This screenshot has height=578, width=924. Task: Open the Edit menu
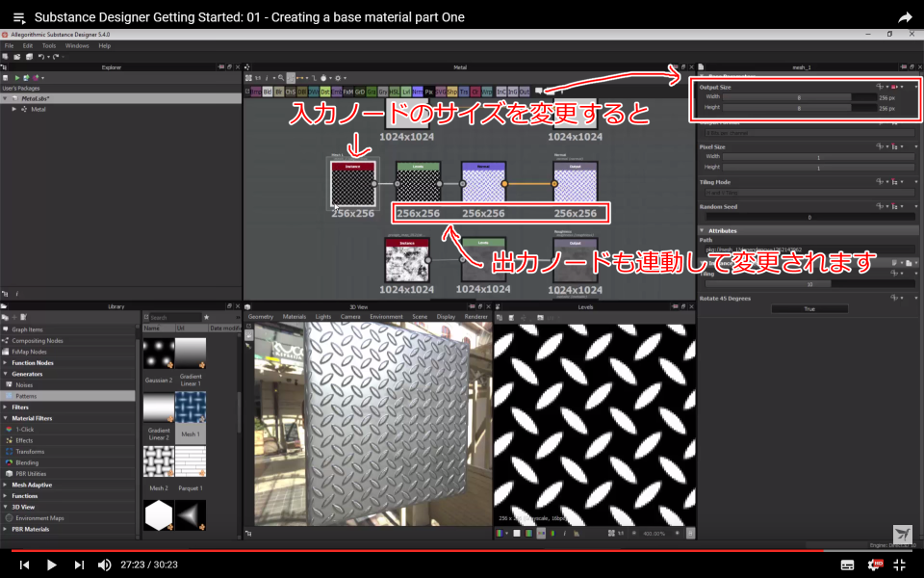pos(28,45)
